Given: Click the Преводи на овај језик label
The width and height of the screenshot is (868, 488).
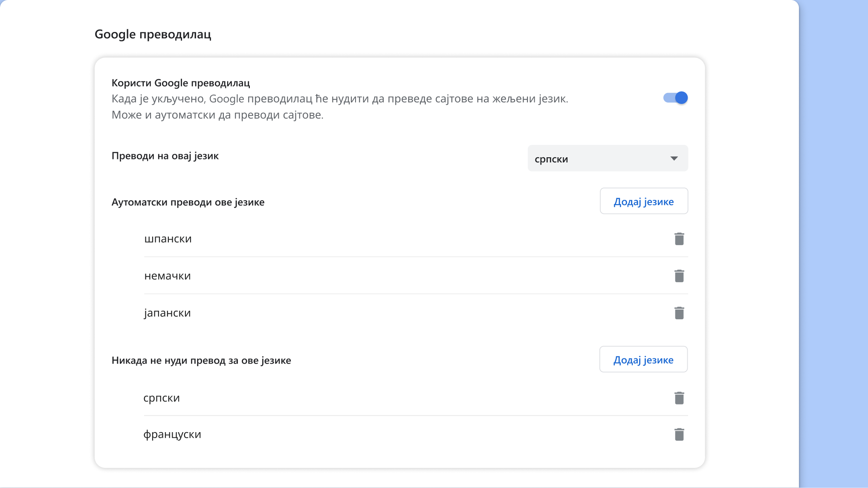Looking at the screenshot, I should (x=165, y=156).
